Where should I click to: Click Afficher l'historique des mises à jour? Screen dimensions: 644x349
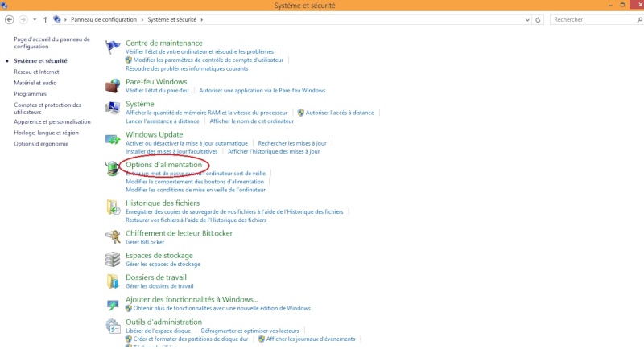click(274, 152)
